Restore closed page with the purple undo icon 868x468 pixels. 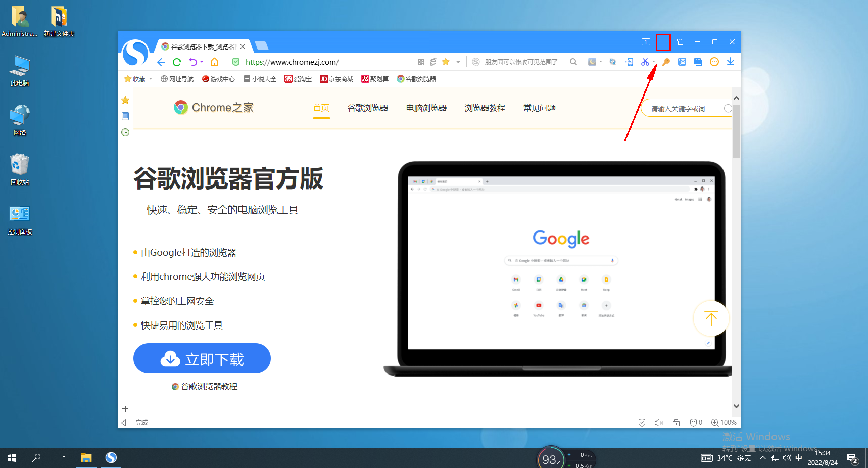point(193,62)
